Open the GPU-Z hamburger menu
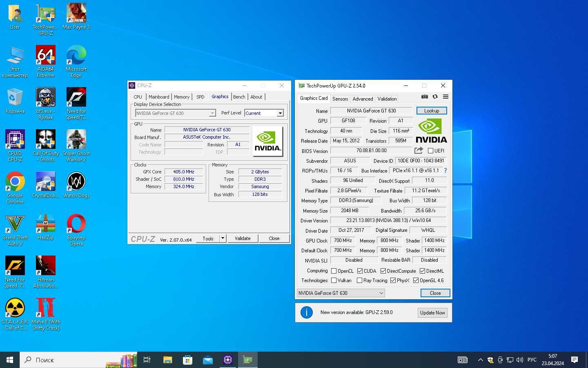 [x=445, y=97]
